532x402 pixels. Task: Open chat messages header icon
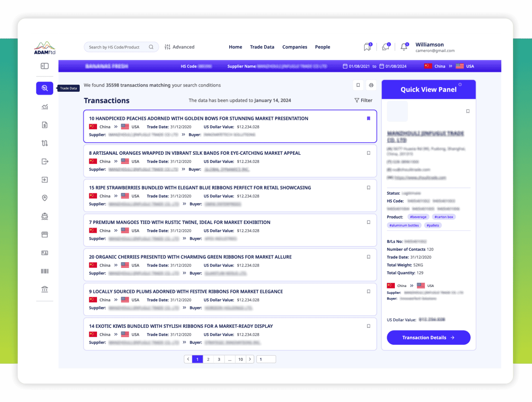386,47
